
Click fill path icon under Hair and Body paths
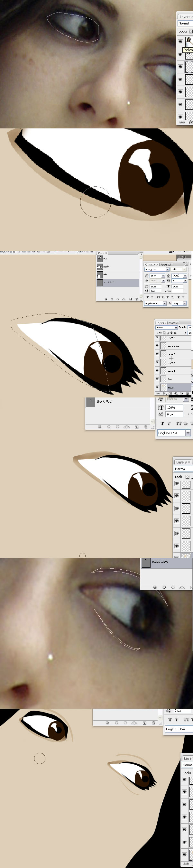coord(106,300)
